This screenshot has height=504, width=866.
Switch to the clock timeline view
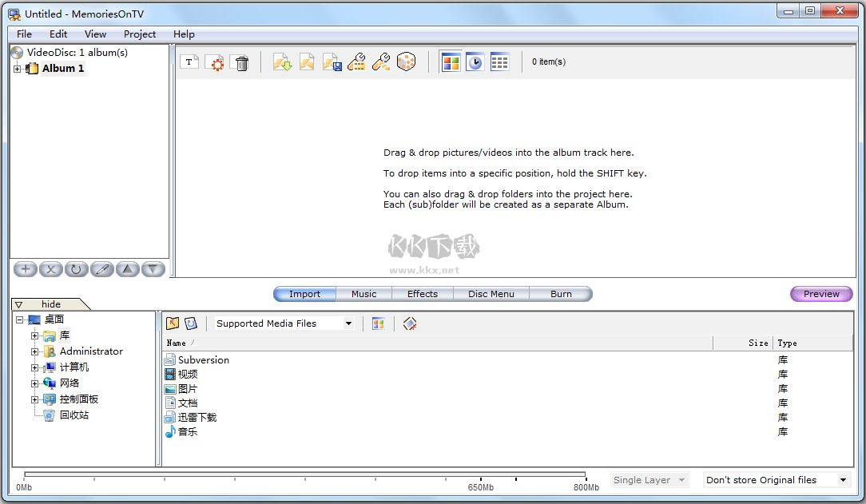[x=475, y=62]
